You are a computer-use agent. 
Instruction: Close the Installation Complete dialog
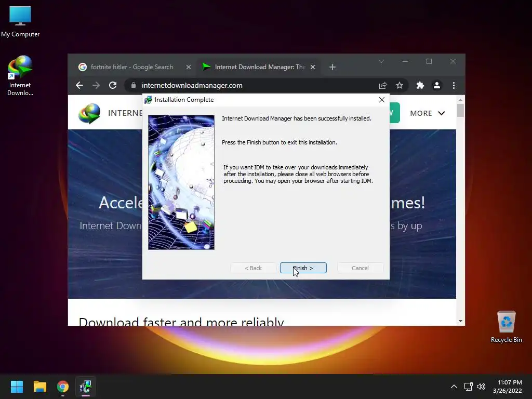pos(382,100)
